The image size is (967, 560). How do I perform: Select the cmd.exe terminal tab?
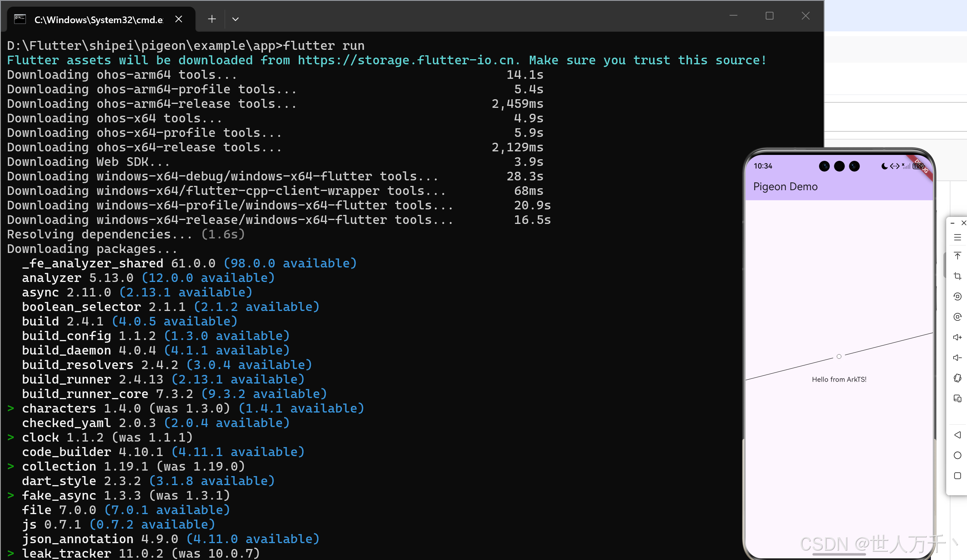tap(98, 20)
